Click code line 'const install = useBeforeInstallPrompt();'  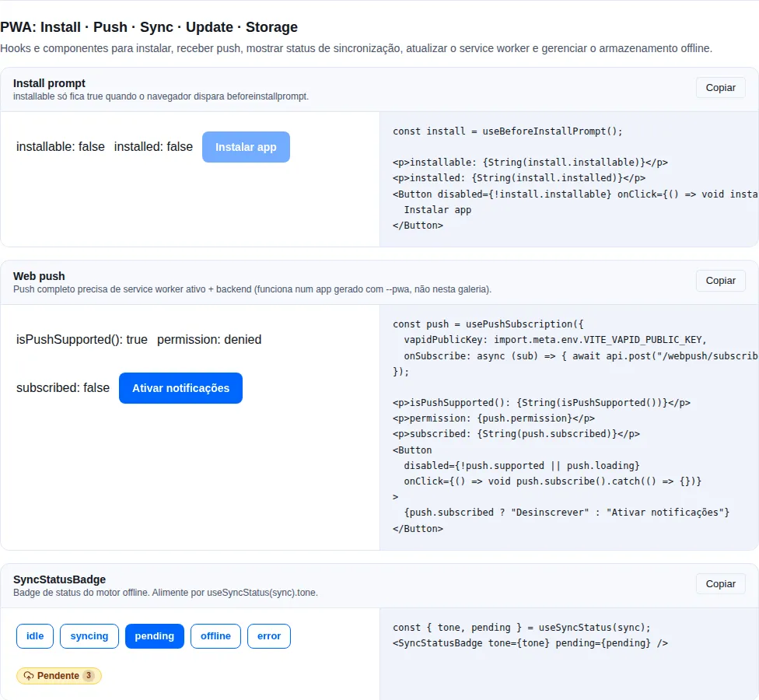[507, 131]
